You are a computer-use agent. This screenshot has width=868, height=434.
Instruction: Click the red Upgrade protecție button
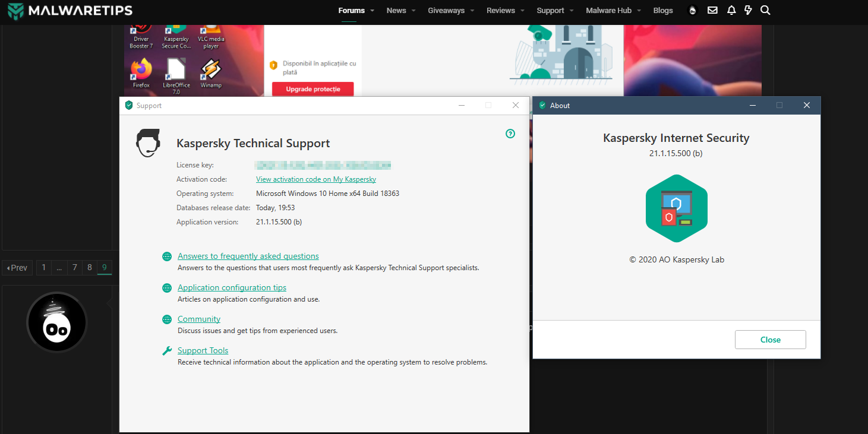313,89
